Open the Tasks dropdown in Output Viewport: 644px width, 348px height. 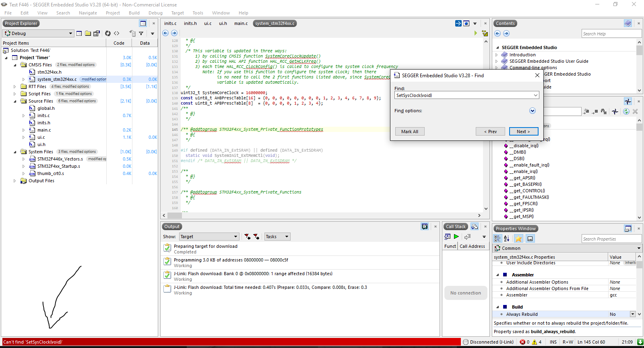pyautogui.click(x=277, y=237)
